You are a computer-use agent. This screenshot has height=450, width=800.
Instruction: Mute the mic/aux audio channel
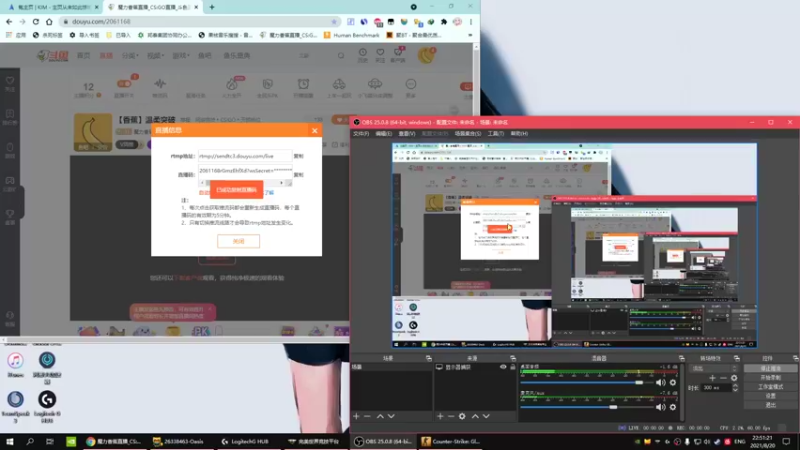tap(661, 407)
